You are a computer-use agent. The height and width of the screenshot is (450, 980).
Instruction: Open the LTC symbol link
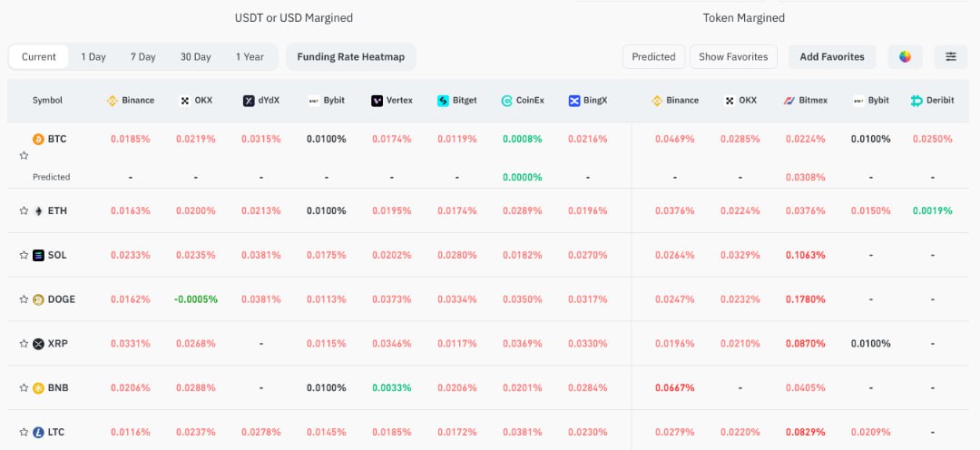pyautogui.click(x=56, y=432)
